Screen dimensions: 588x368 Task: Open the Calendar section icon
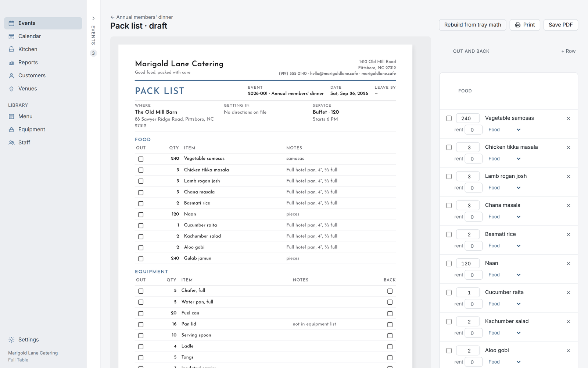11,36
